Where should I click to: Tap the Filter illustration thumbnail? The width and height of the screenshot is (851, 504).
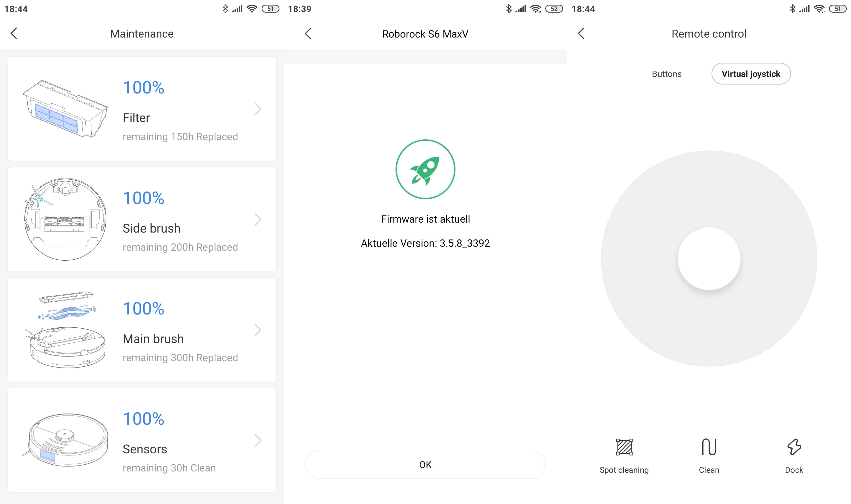[65, 109]
